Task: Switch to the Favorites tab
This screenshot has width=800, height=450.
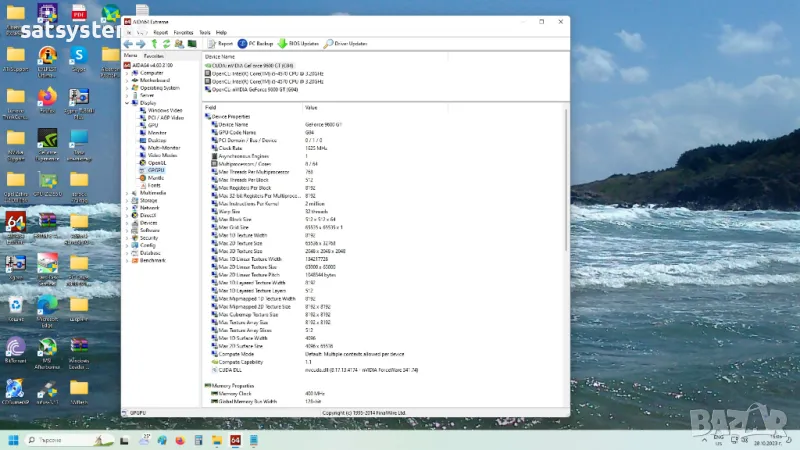Action: click(154, 56)
